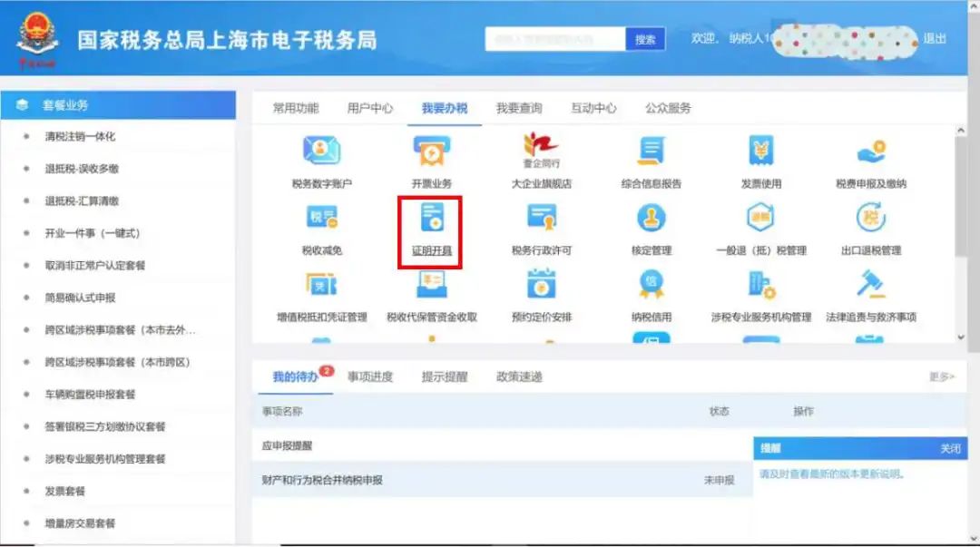Open 退抵税-汇算清缴 in sidebar
This screenshot has width=980, height=547.
[82, 200]
